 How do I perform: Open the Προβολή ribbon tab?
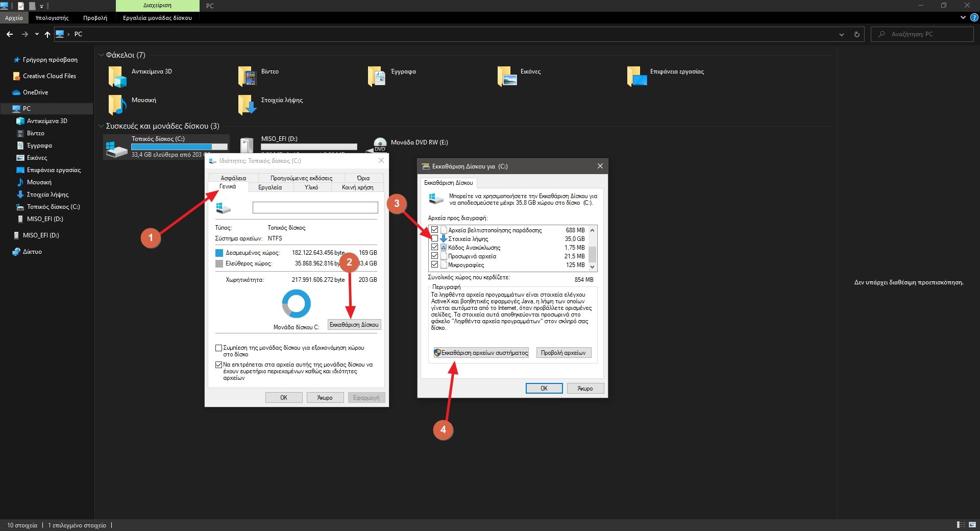[x=95, y=18]
